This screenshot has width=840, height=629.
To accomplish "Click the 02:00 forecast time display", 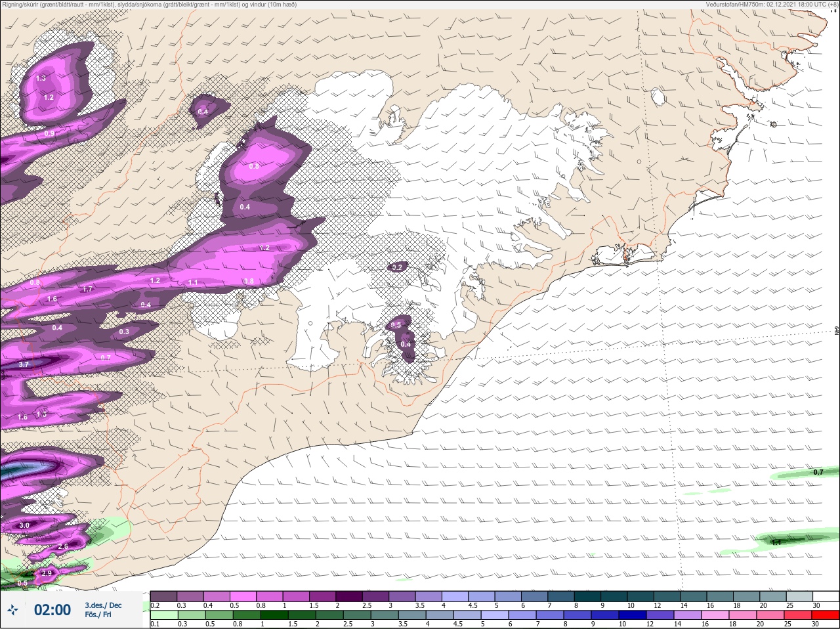I will (52, 610).
